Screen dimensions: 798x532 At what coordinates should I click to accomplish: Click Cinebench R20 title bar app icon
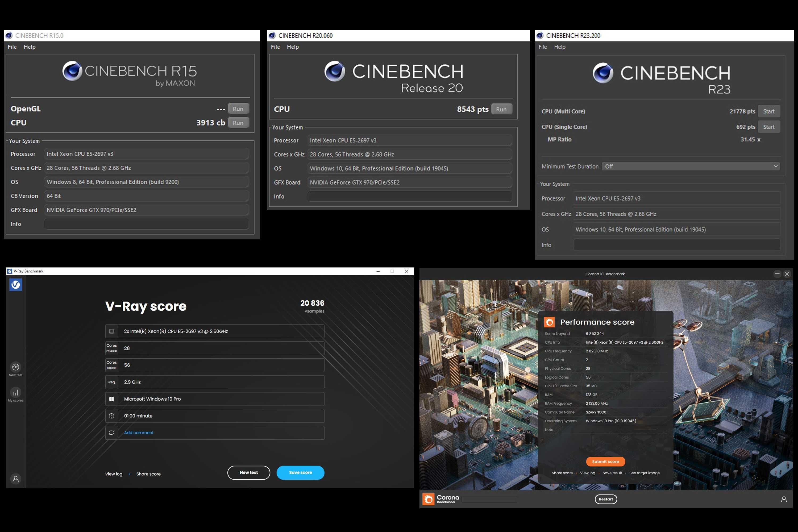(272, 36)
